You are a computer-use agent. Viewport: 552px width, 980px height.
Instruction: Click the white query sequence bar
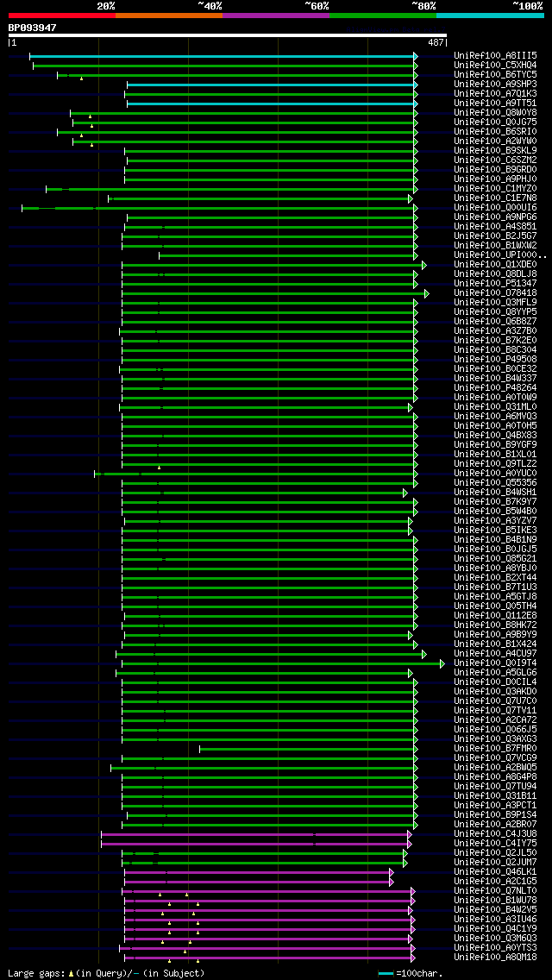click(228, 35)
